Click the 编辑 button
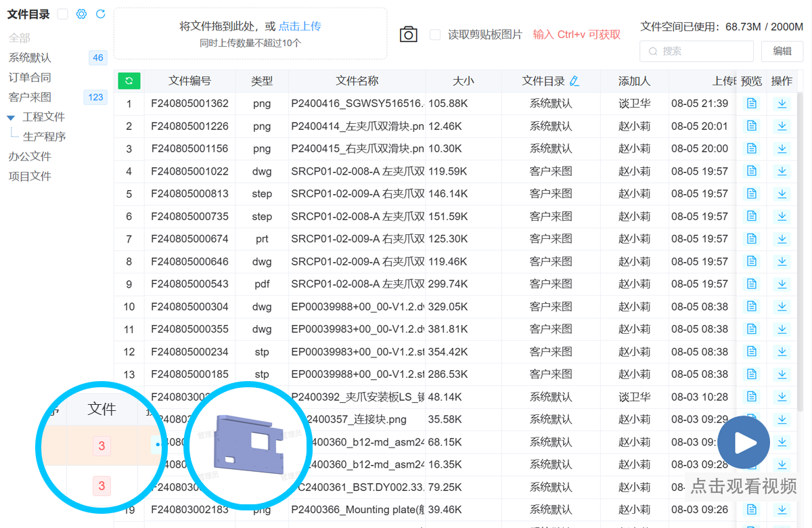812x528 pixels. pyautogui.click(x=782, y=51)
